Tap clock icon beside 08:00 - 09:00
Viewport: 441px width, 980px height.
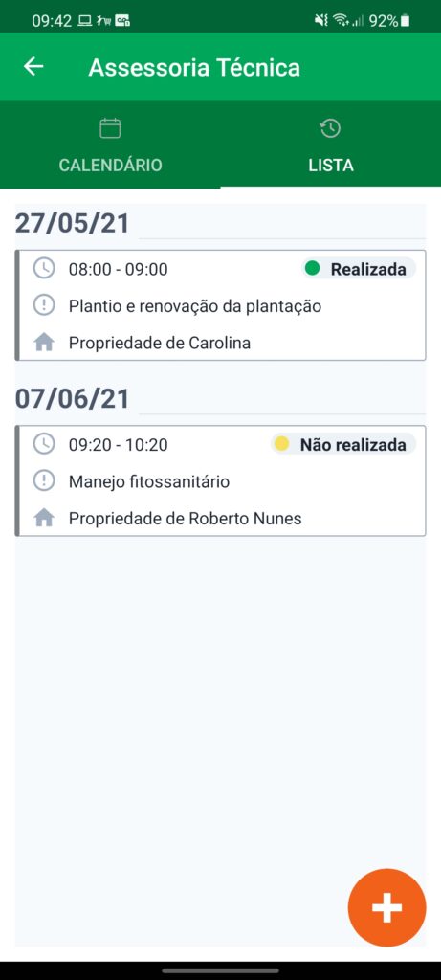[x=44, y=269]
